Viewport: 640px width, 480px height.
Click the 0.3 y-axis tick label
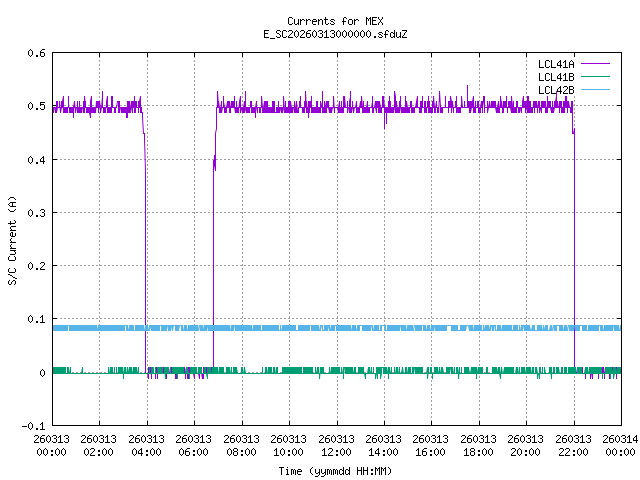click(35, 213)
